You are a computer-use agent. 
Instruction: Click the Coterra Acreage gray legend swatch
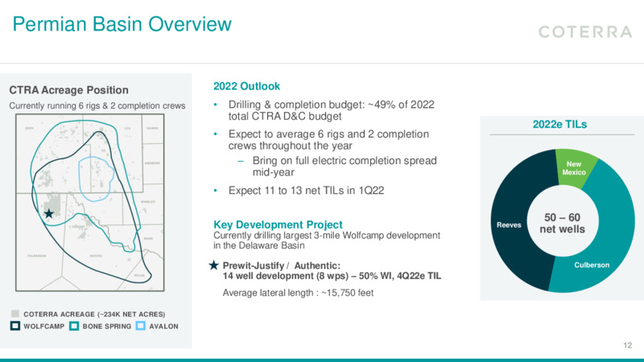pyautogui.click(x=15, y=314)
